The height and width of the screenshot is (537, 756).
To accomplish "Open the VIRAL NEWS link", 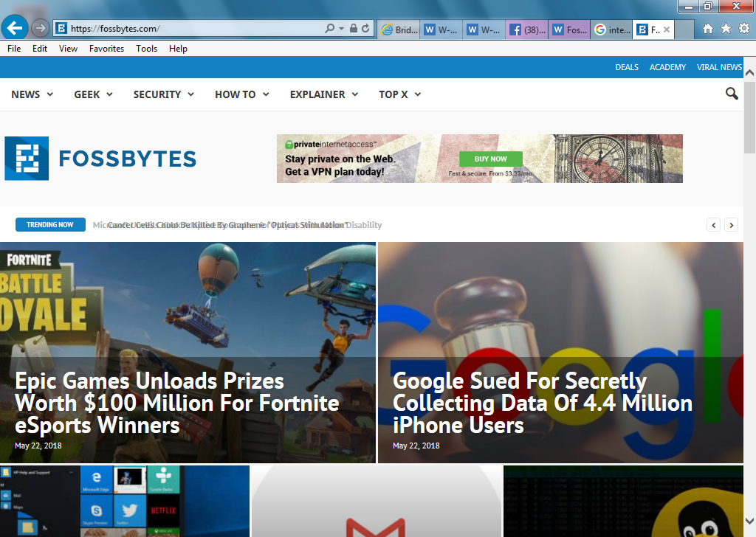I will pos(719,67).
